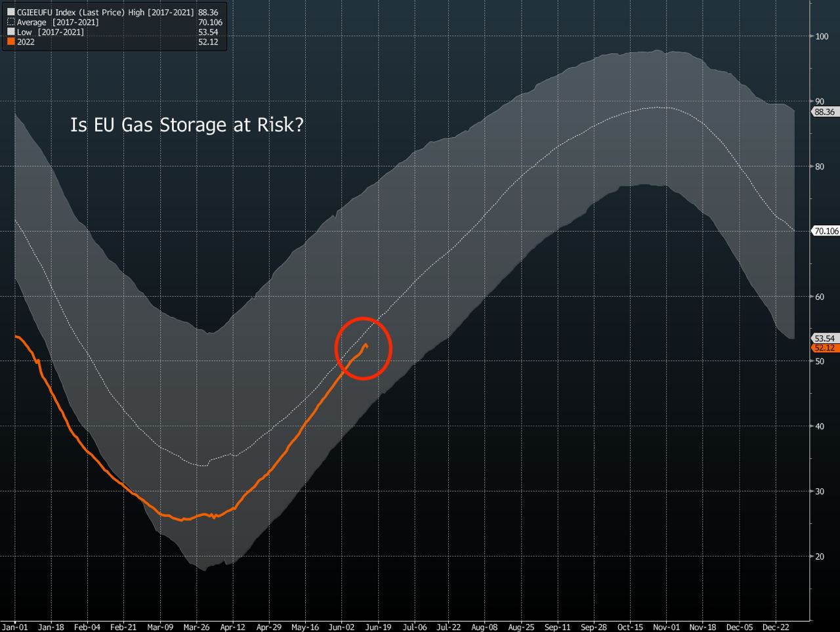Image resolution: width=840 pixels, height=632 pixels.
Task: Click the Low [2017-2021] legend swatch
Action: 10,32
